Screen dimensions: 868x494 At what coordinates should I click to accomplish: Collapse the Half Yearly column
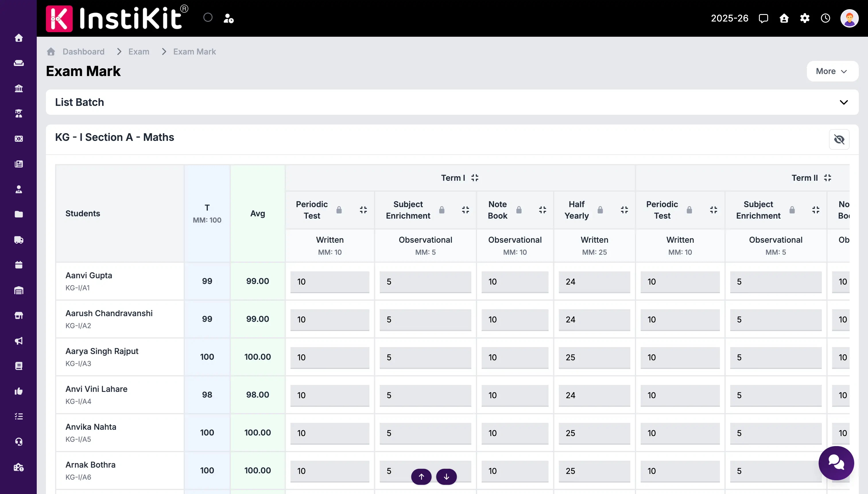624,210
